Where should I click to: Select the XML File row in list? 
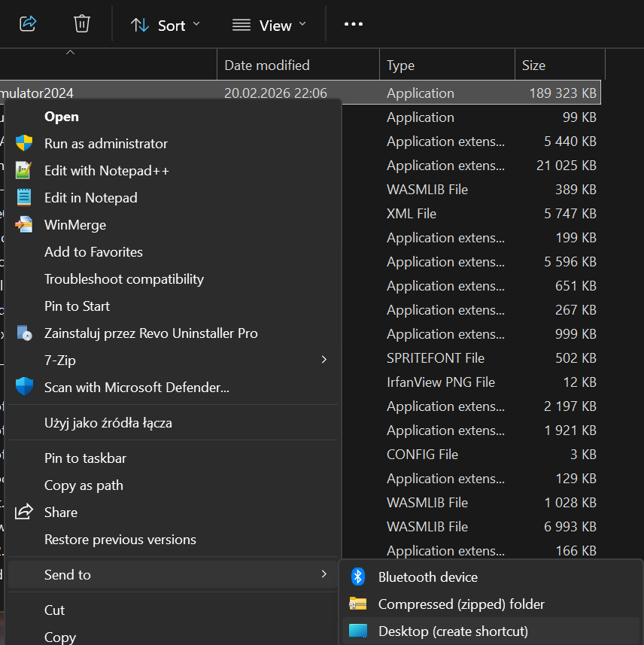(x=412, y=214)
